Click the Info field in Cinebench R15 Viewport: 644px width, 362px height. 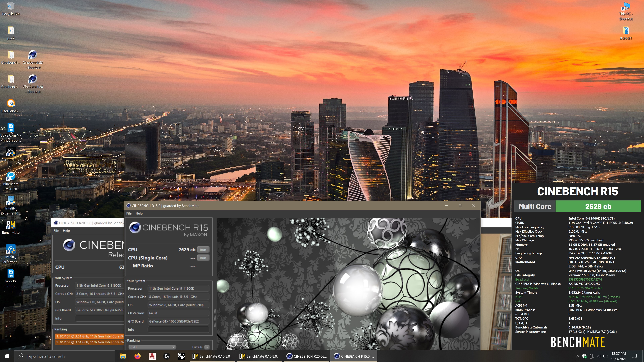click(178, 329)
